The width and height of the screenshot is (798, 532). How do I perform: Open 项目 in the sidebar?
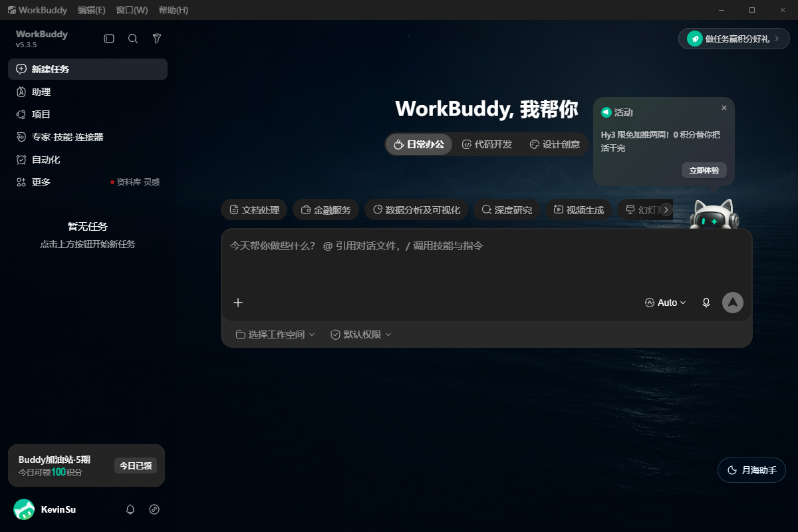88,114
